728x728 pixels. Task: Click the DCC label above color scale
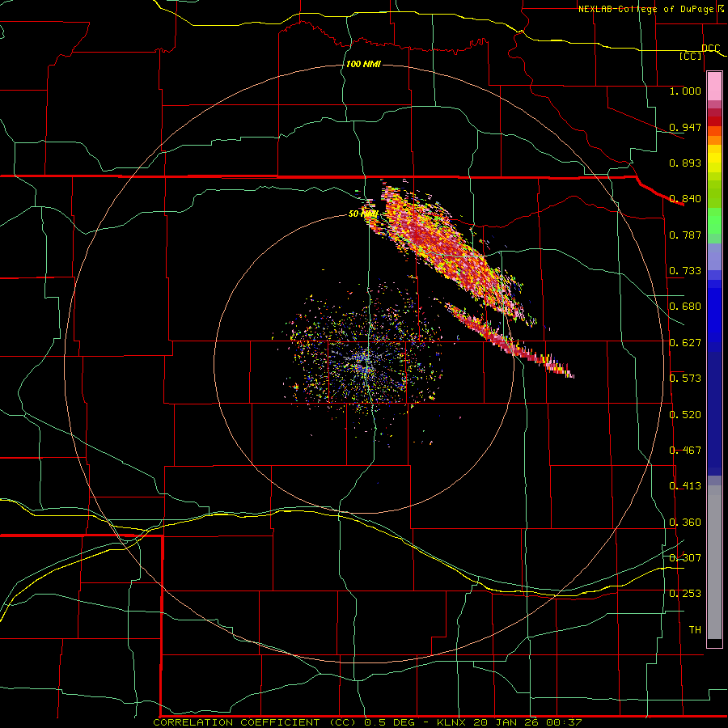click(710, 48)
